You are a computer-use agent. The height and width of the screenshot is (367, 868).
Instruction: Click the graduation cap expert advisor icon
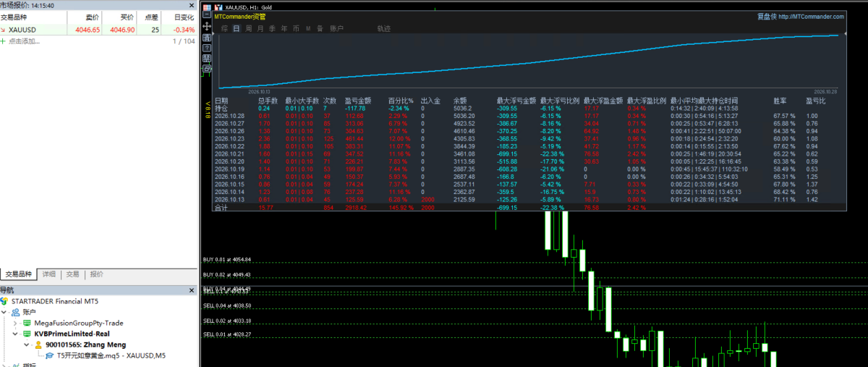49,356
